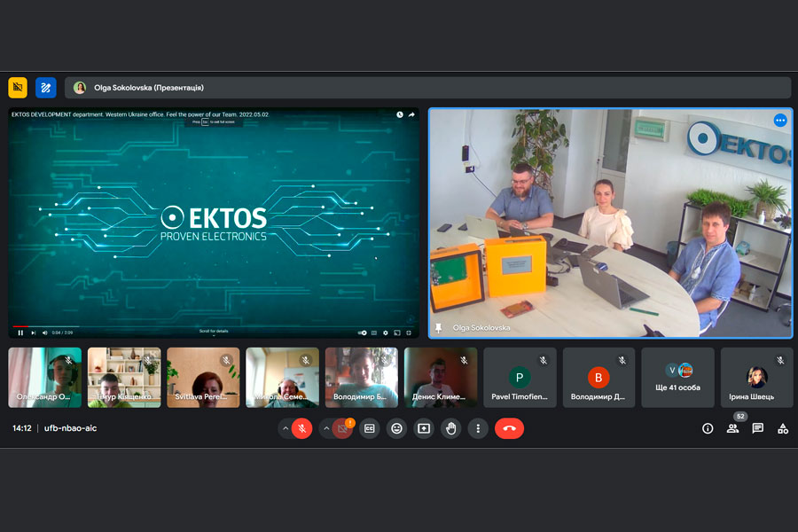
Task: Open more options on Olga Sokolovska tile
Action: 780,121
